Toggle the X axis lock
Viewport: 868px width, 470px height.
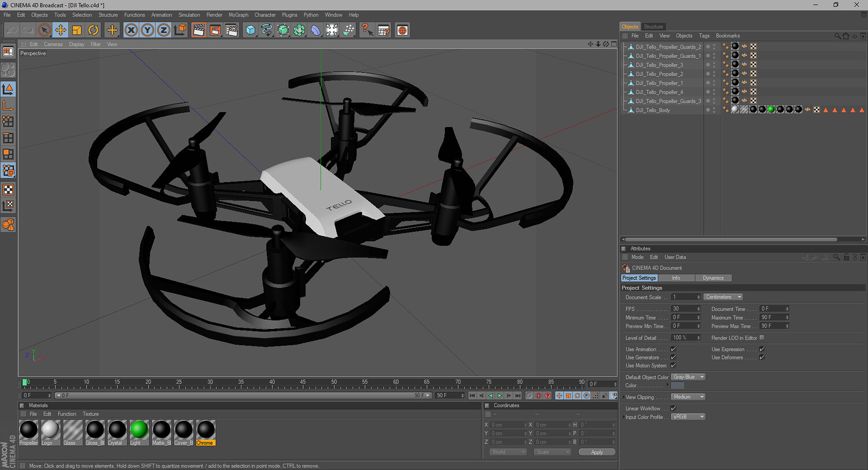(x=131, y=30)
